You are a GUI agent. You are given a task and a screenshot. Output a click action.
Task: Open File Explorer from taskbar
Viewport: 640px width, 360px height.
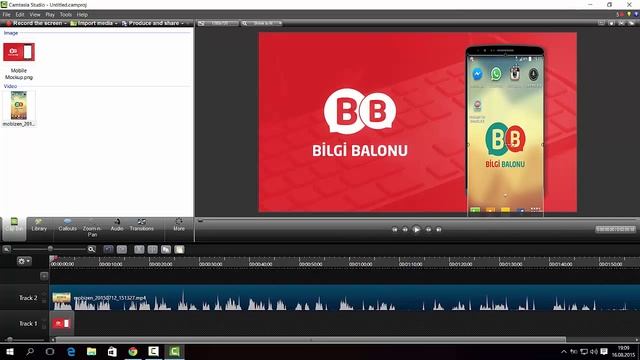91,351
